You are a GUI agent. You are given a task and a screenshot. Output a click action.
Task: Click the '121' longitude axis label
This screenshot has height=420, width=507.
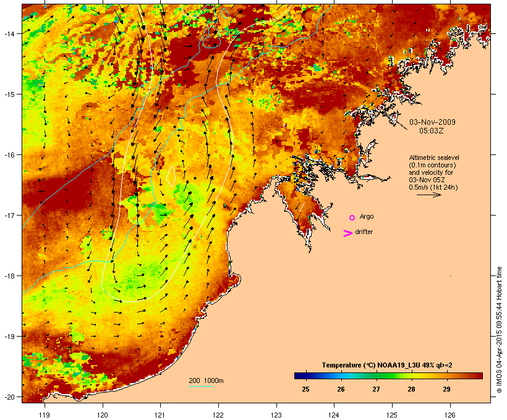[x=160, y=415]
